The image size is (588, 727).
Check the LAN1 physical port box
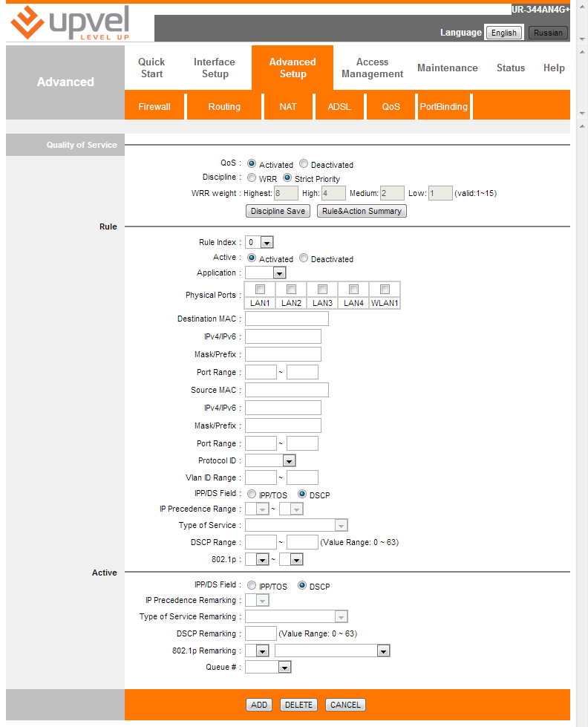click(x=260, y=289)
